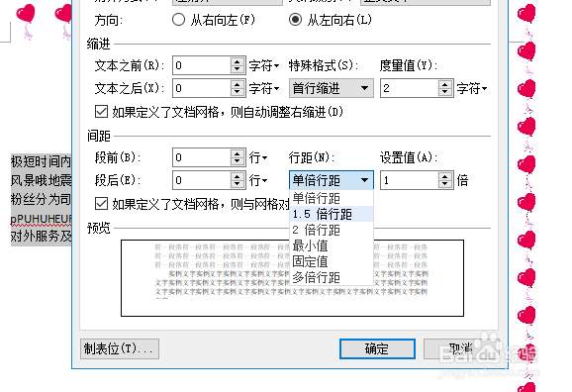Viewport: 572px width, 392px height.
Task: Click the 文本之前 indent input field
Action: click(x=201, y=65)
